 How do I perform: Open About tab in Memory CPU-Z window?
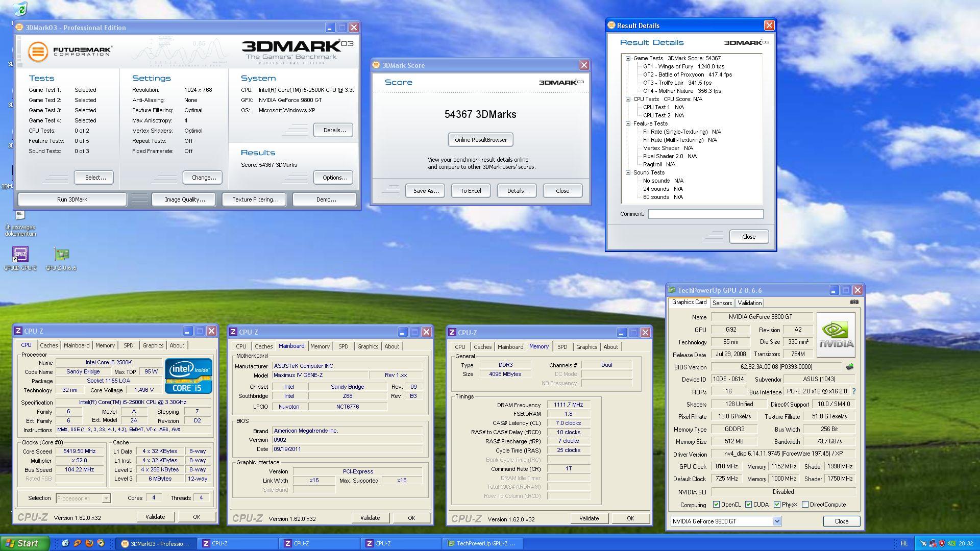(610, 347)
